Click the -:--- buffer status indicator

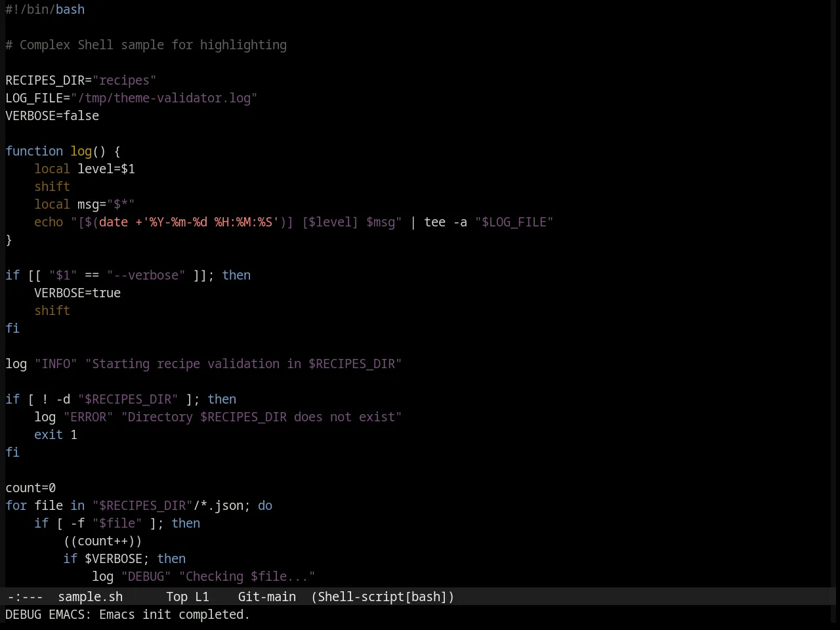point(25,597)
